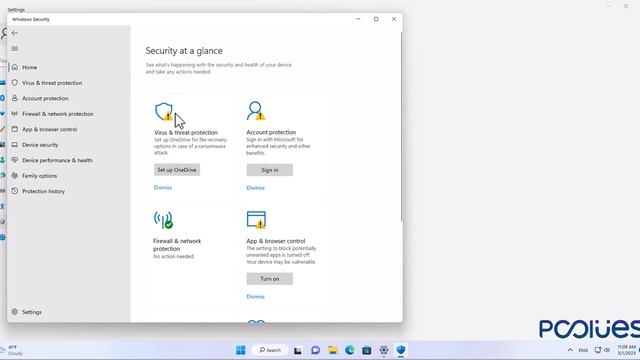640x360 pixels.
Task: Open Task View on the taskbar
Action: coord(298,350)
